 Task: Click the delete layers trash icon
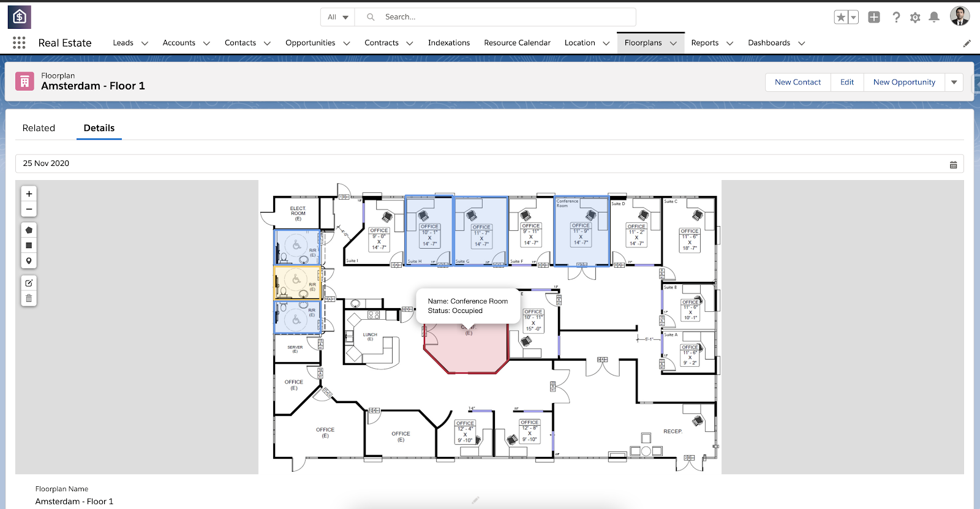point(29,298)
